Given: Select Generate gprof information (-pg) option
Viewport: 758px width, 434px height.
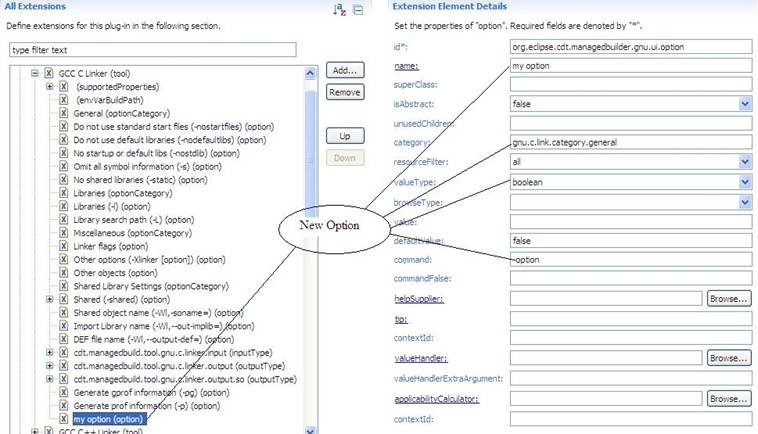Looking at the screenshot, I should tap(151, 392).
